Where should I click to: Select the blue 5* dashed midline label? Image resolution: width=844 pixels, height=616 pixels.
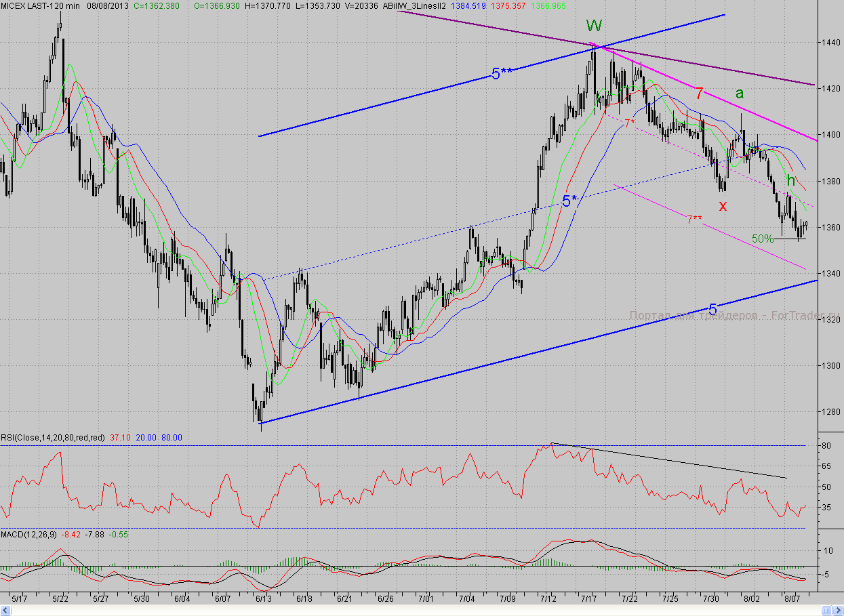point(570,201)
